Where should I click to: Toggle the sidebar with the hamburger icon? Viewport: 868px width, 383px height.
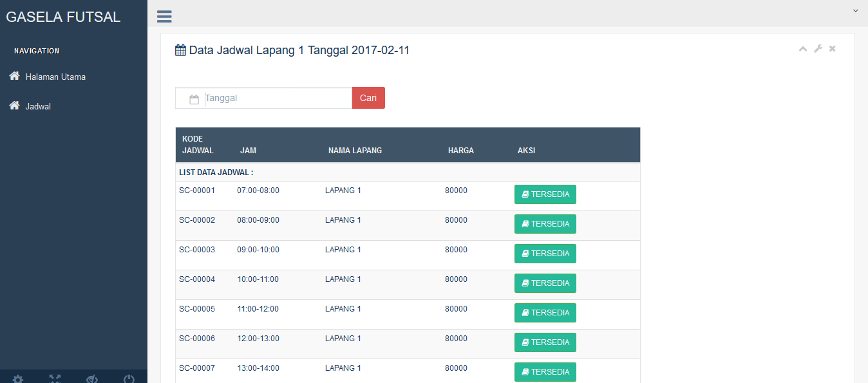[x=164, y=16]
